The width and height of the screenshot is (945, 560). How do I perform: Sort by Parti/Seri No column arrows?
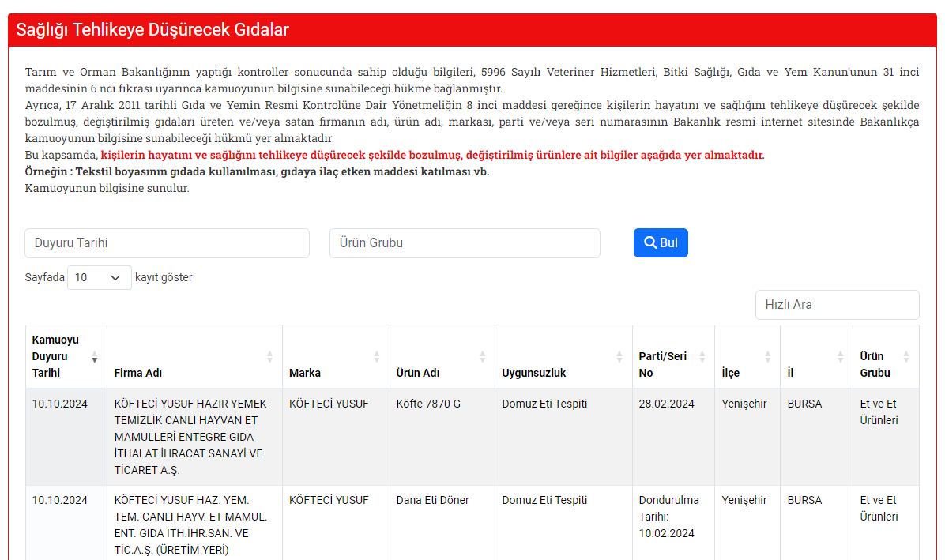pos(702,357)
